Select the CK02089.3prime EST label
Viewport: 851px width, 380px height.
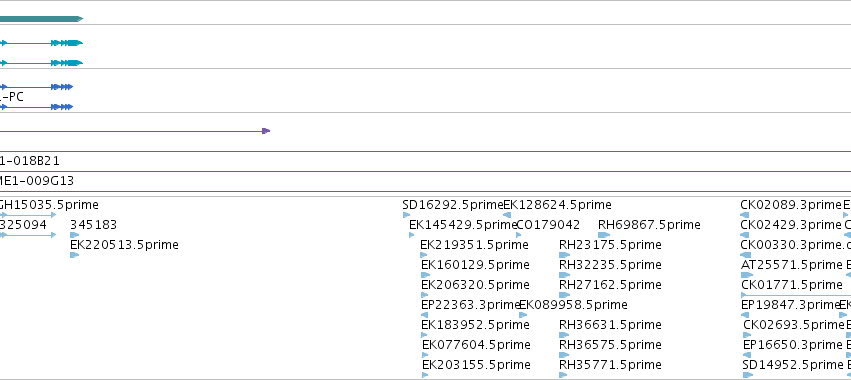[791, 205]
